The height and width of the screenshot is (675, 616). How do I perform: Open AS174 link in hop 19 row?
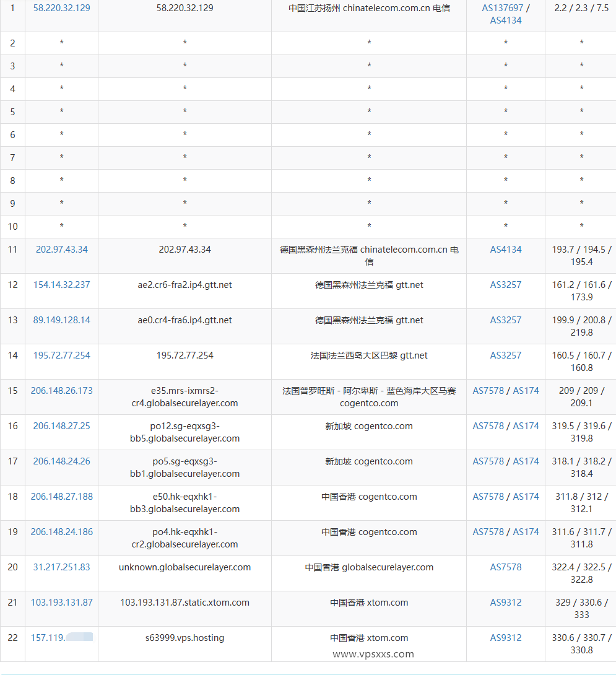point(526,532)
